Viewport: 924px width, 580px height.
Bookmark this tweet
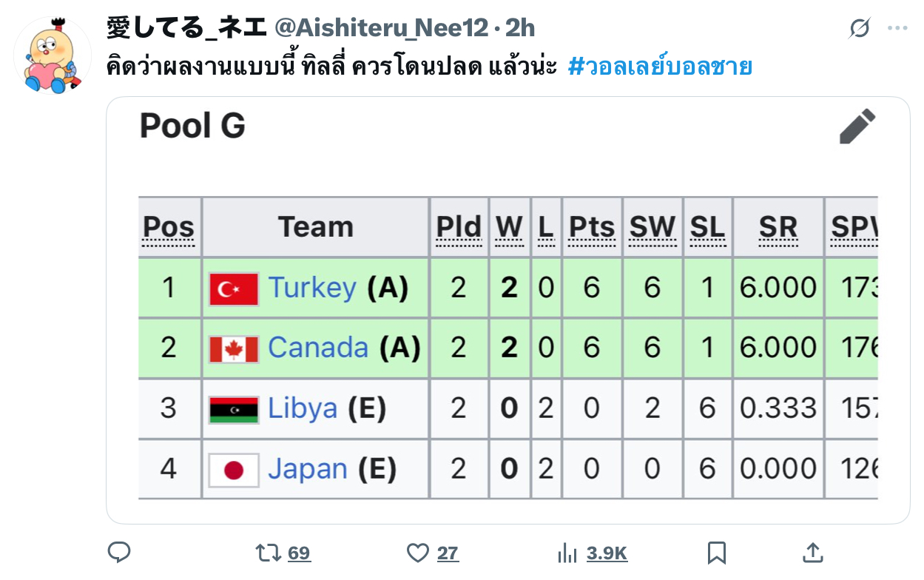click(716, 553)
